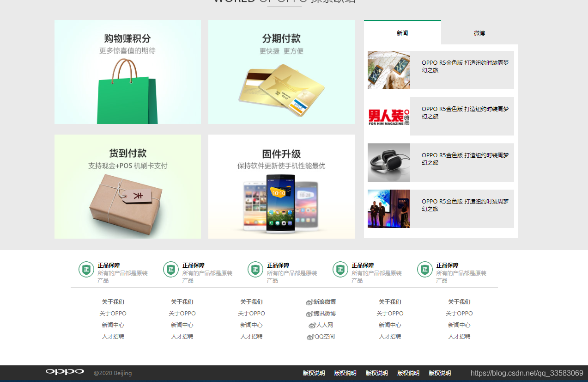Open the 新闻中心 link
The height and width of the screenshot is (382, 588).
(112, 325)
